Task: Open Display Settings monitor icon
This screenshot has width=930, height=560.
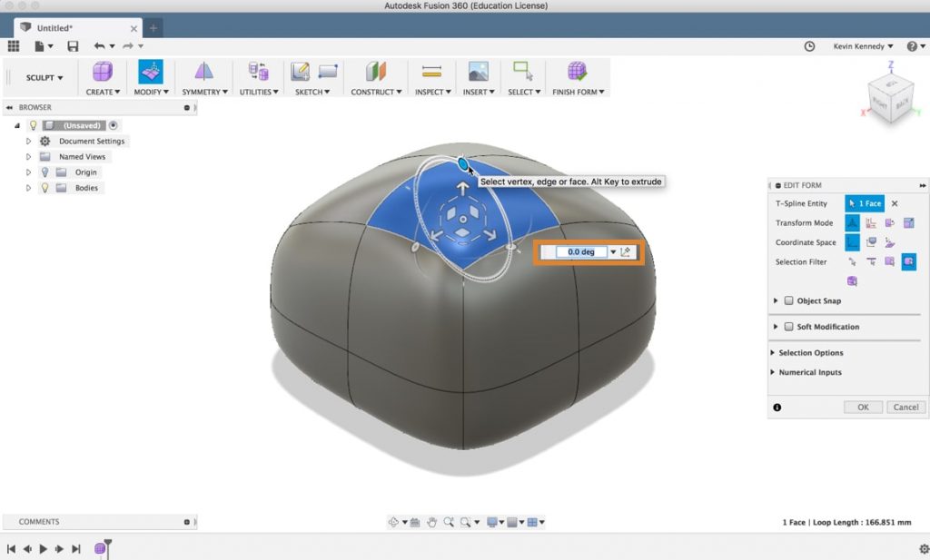Action: coord(491,522)
